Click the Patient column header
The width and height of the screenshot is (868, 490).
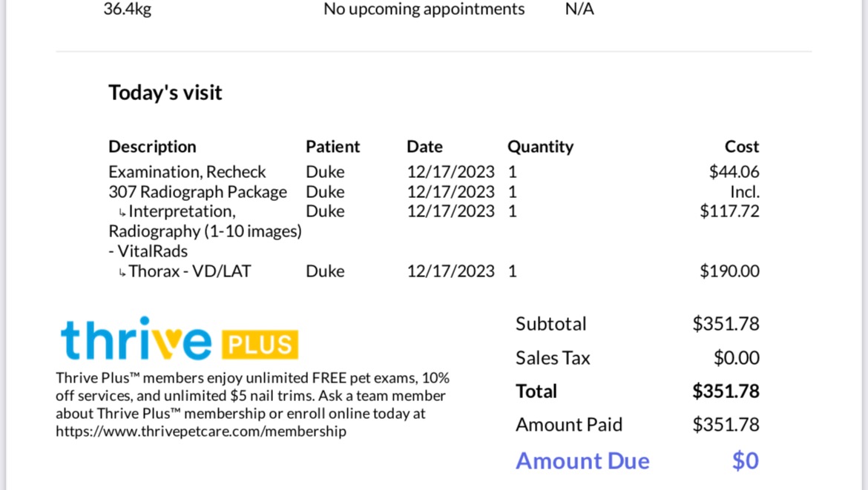[332, 147]
